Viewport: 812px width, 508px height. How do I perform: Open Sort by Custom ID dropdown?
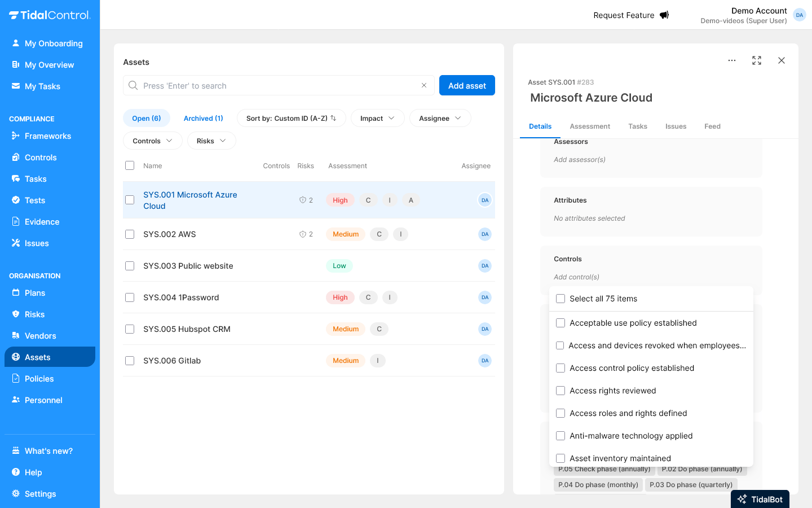point(291,118)
